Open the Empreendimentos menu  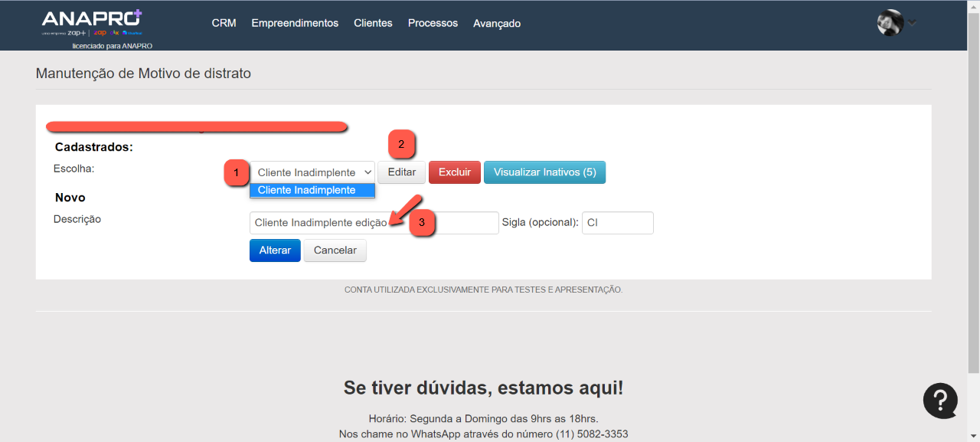click(295, 23)
